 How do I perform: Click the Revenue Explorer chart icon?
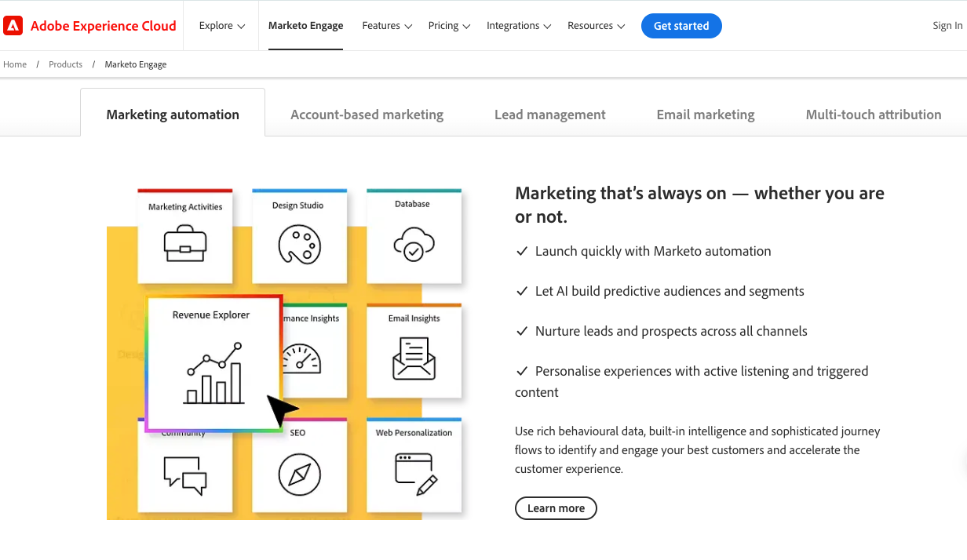point(213,373)
